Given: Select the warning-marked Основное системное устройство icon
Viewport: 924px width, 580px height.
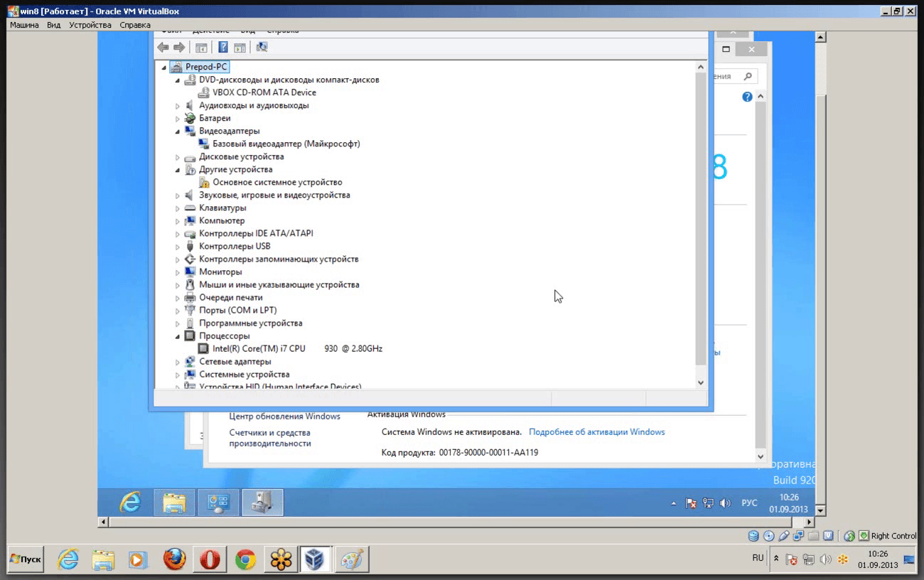Looking at the screenshot, I should [203, 182].
